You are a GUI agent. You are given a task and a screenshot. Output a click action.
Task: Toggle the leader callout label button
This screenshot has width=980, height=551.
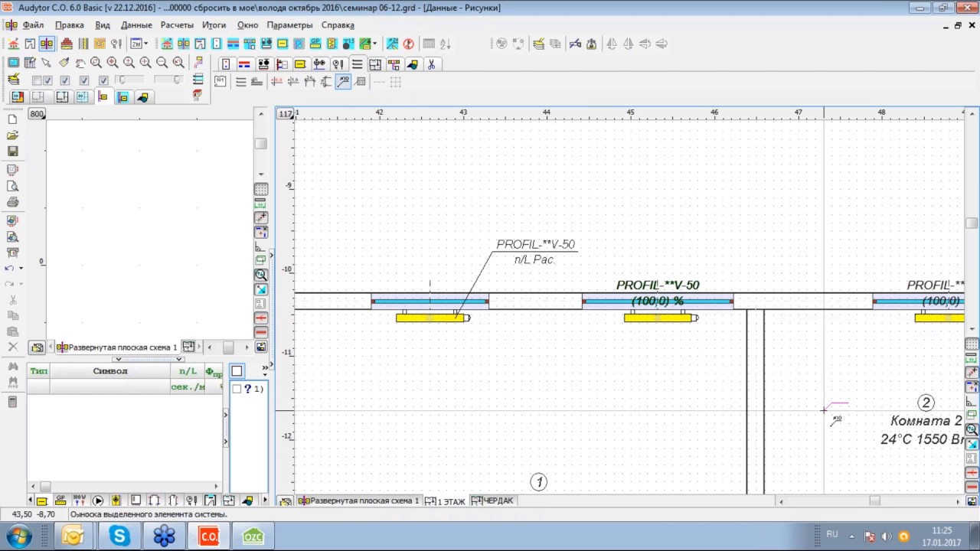tap(343, 81)
